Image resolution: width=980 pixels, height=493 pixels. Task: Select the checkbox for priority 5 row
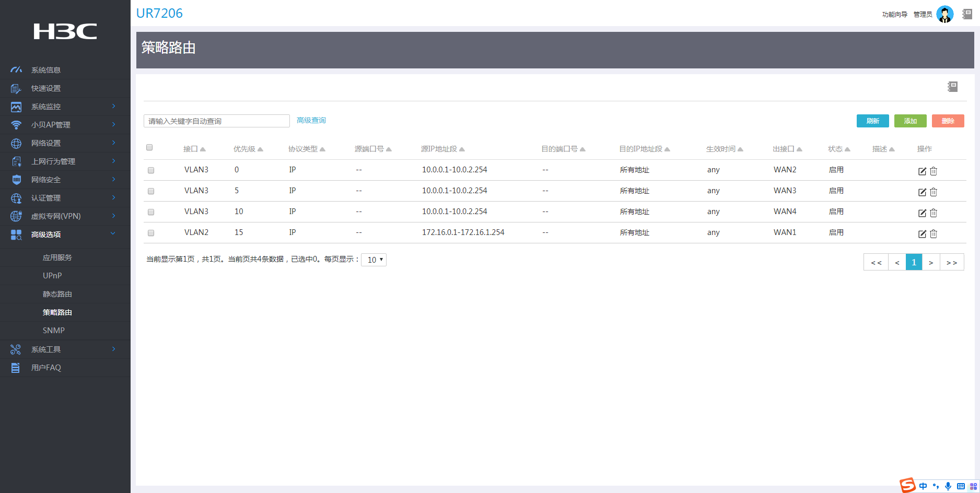tap(151, 191)
